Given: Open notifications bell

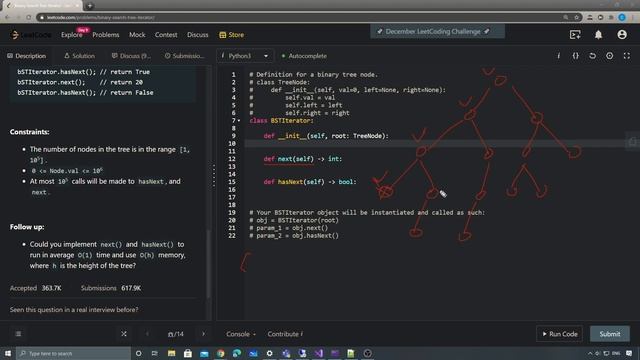Looking at the screenshot, I should coord(598,35).
